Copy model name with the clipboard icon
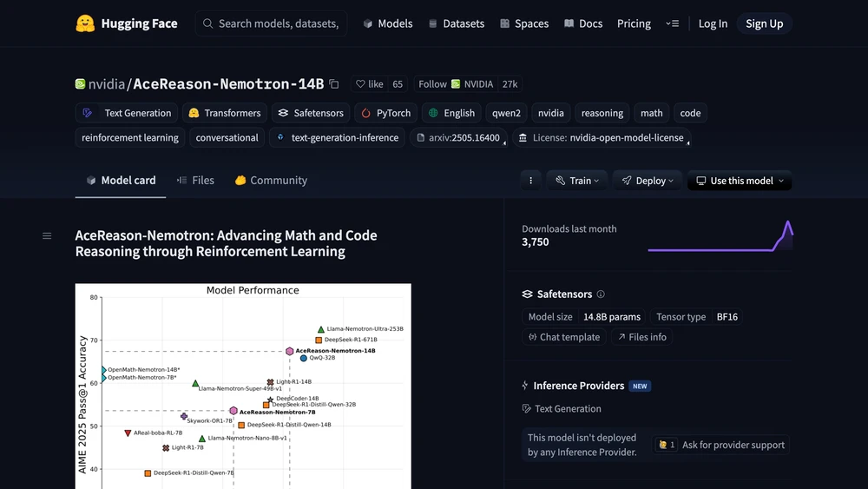Screen dimensions: 868x489 [x=334, y=84]
